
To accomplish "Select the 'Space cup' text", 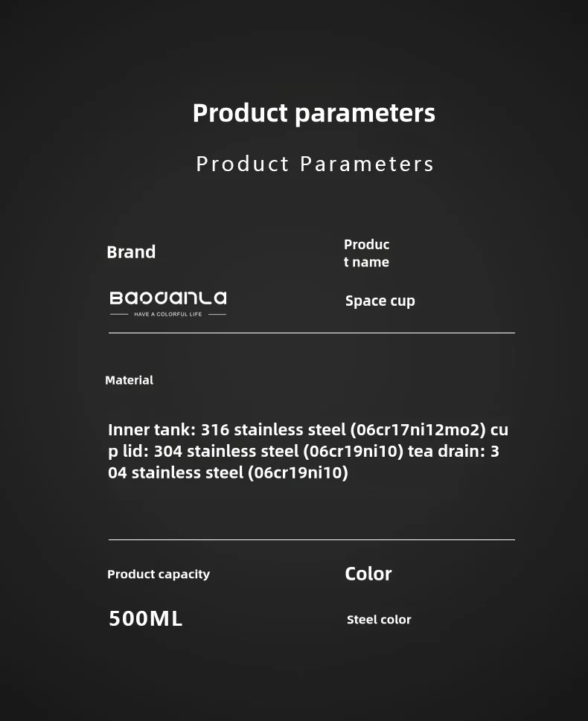I will 380,301.
